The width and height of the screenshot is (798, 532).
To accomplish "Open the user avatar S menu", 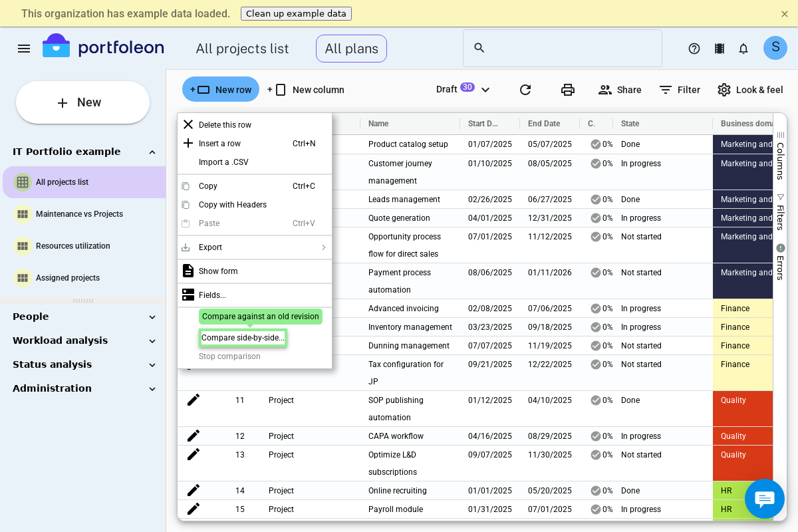I will [x=775, y=48].
